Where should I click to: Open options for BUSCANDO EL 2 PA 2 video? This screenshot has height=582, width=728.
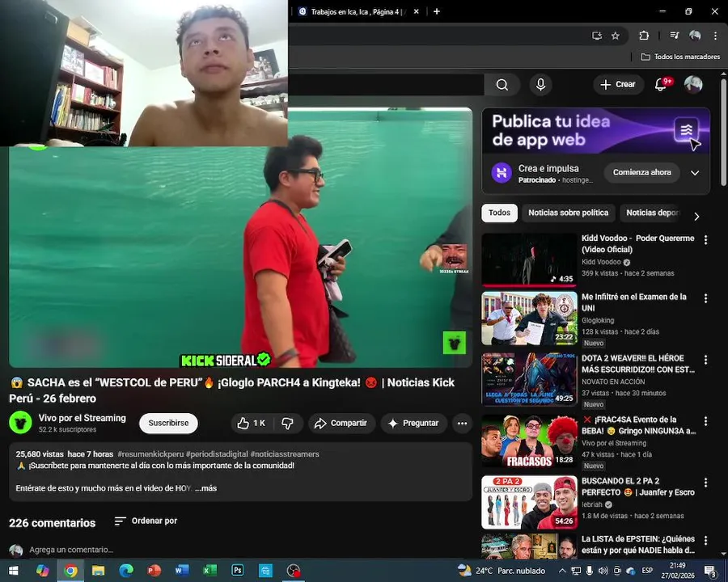(705, 483)
